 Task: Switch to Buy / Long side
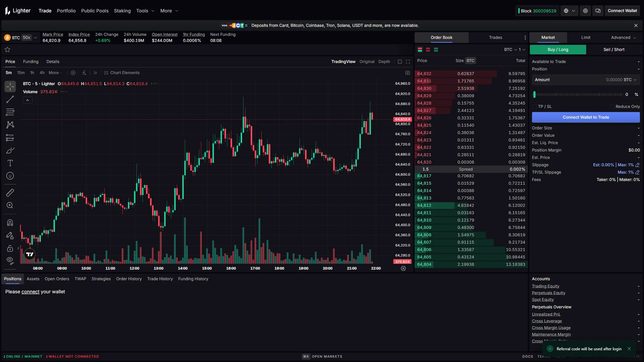tap(558, 50)
